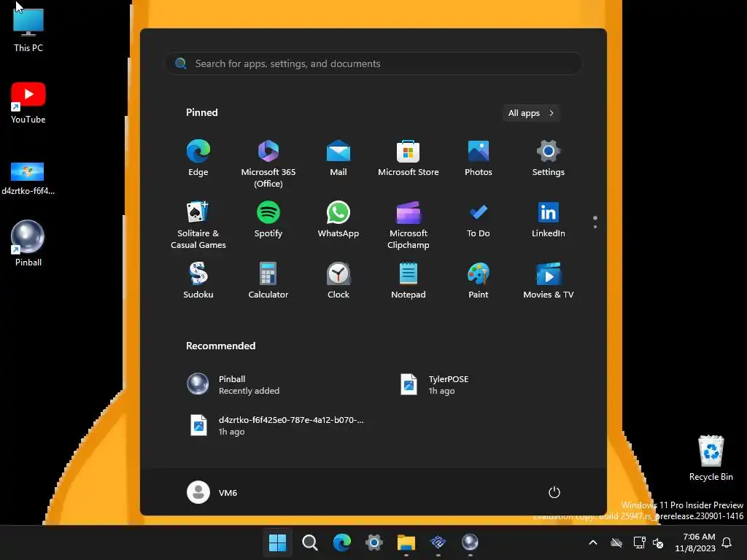Launch Microsoft Clipchamp
The height and width of the screenshot is (560, 747).
tap(409, 225)
